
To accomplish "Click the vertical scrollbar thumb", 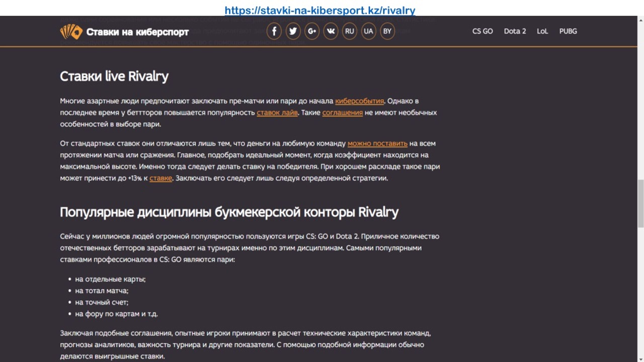I will [640, 204].
